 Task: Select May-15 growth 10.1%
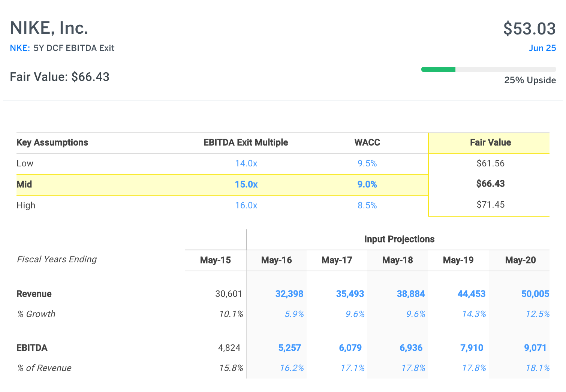pyautogui.click(x=231, y=314)
